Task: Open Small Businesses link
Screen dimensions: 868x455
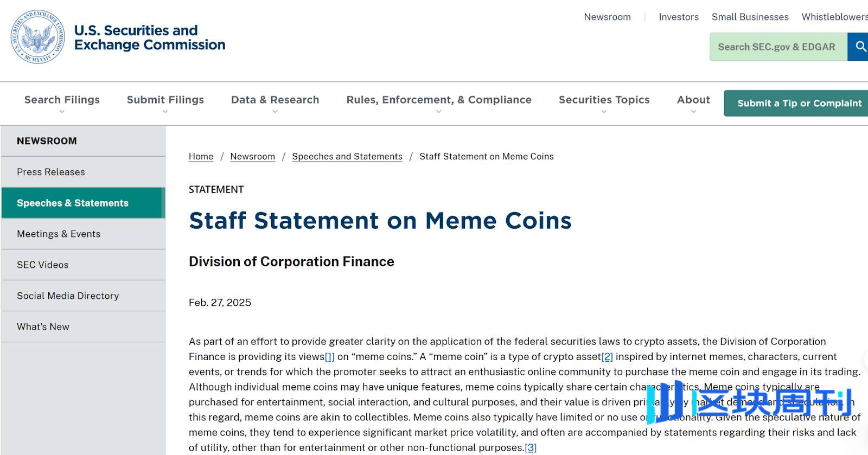Action: pos(750,17)
